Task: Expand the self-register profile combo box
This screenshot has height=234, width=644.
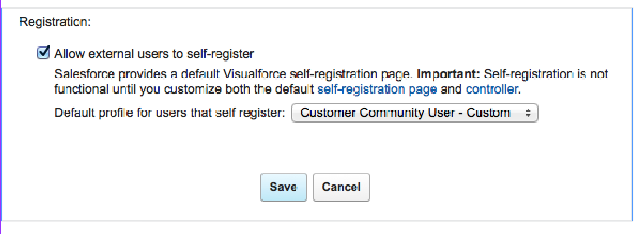Action: coord(414,112)
